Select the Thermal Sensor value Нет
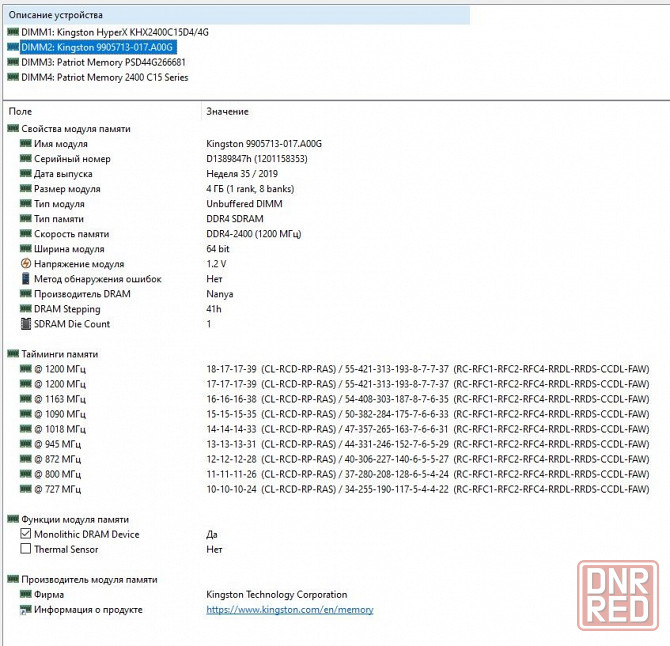Viewport: 670px width, 646px height. click(214, 549)
